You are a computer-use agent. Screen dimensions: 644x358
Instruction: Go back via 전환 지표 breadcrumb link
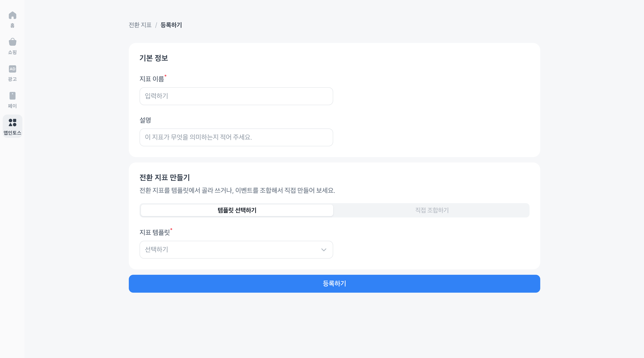pyautogui.click(x=140, y=25)
